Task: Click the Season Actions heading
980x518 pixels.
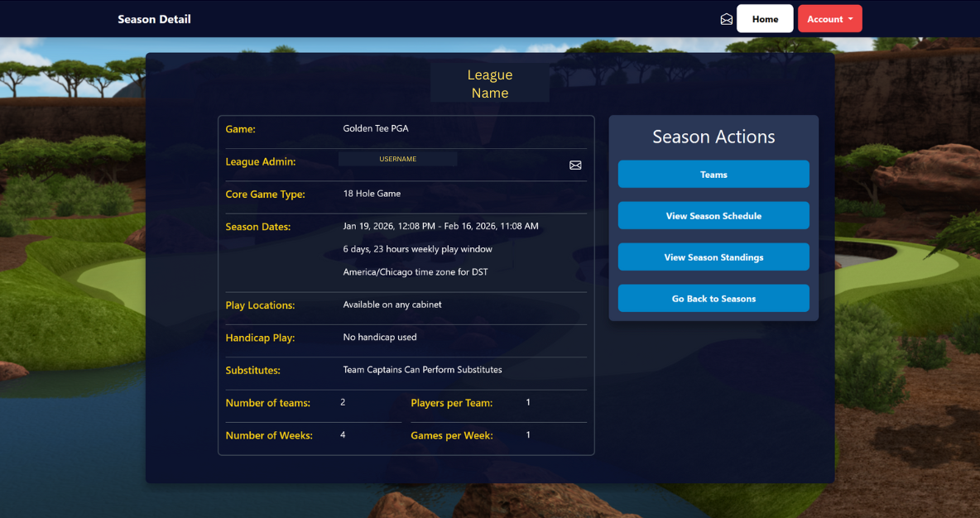Action: click(x=713, y=137)
